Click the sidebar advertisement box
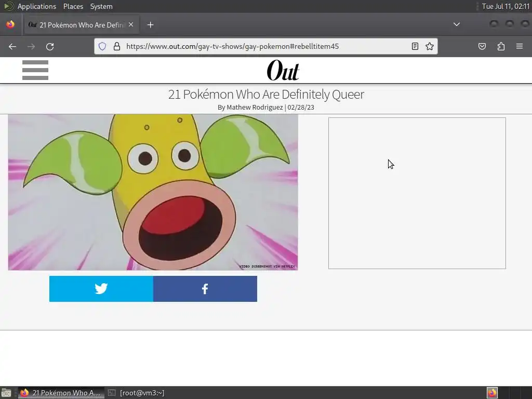532x399 pixels. pos(417,193)
